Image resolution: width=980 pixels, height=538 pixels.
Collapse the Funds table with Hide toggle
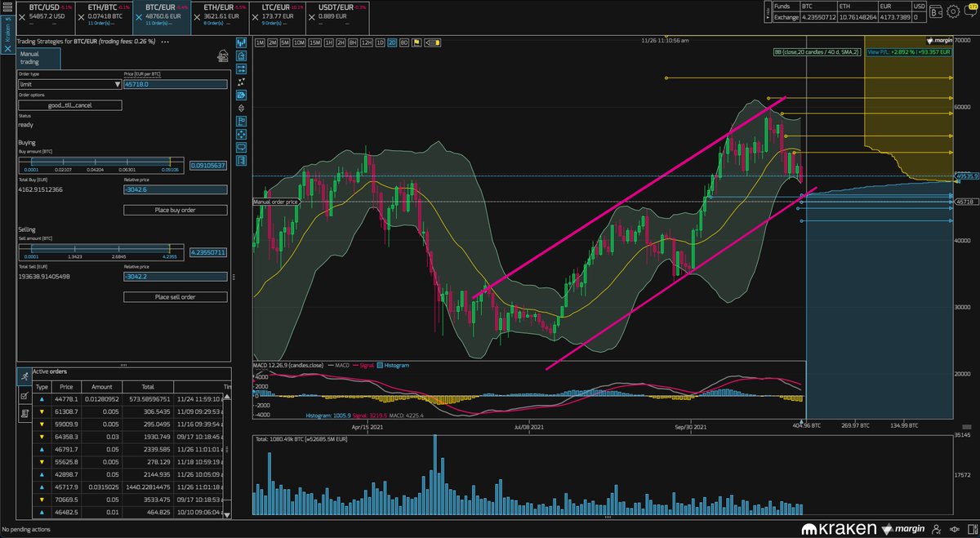click(768, 10)
